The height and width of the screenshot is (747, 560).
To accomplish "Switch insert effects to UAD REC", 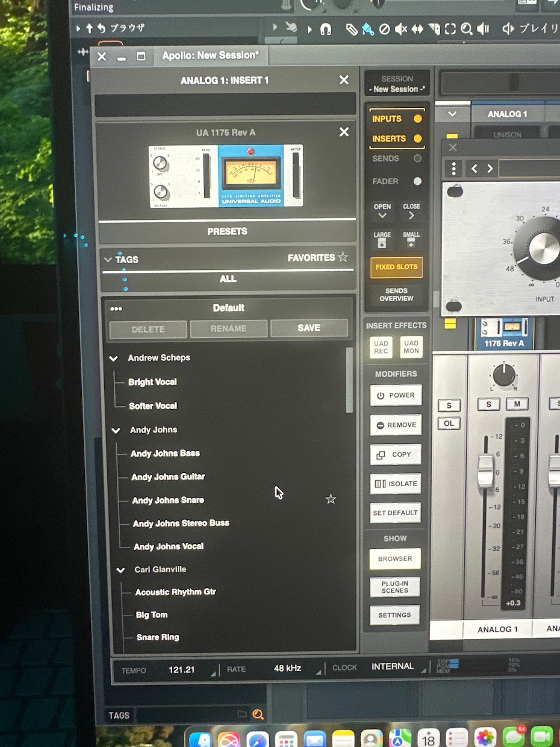I will 381,347.
